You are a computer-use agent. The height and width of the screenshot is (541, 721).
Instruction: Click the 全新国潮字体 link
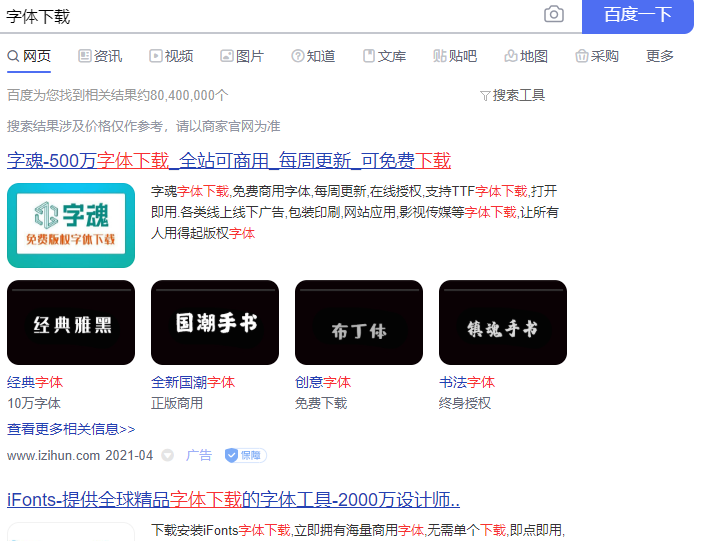click(x=193, y=382)
